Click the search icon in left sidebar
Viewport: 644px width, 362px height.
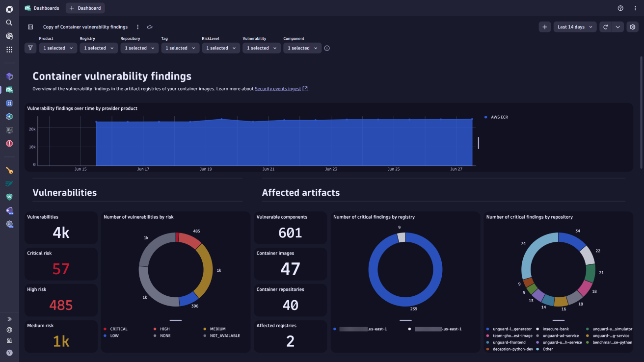pyautogui.click(x=9, y=23)
